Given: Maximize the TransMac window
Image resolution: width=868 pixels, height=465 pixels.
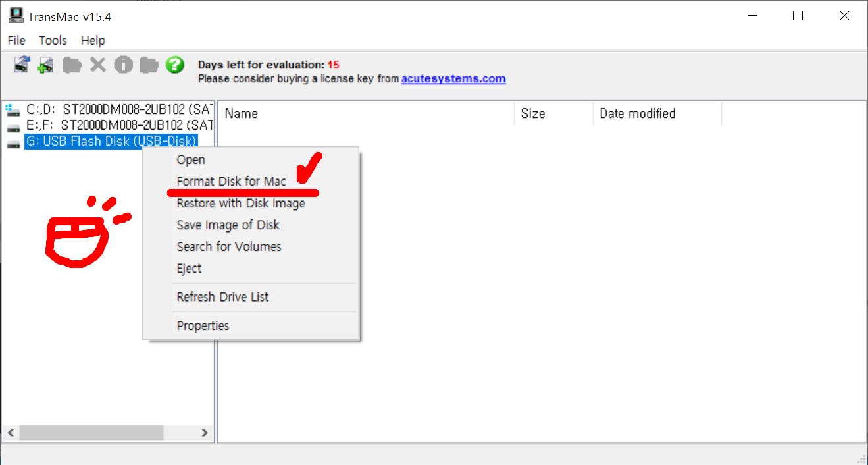Looking at the screenshot, I should tap(798, 16).
